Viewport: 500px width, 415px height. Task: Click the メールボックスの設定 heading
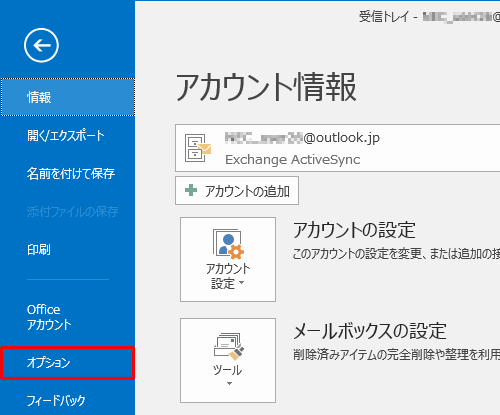coord(370,331)
